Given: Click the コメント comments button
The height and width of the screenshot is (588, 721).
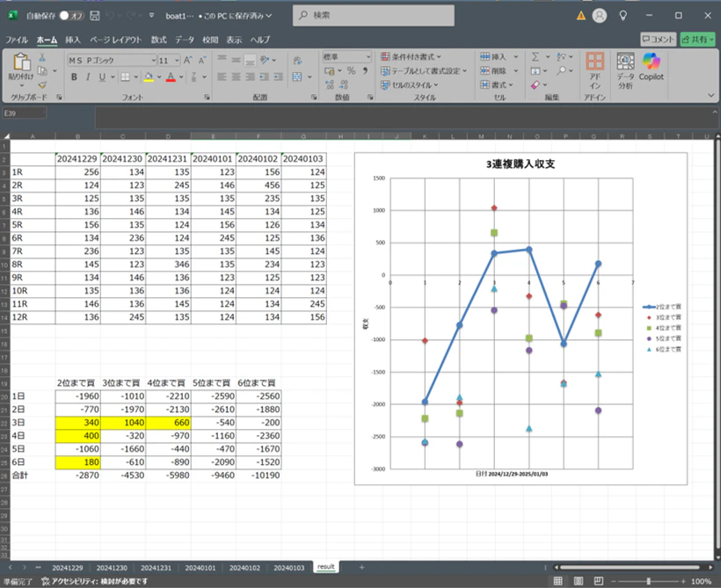Looking at the screenshot, I should click(x=658, y=40).
